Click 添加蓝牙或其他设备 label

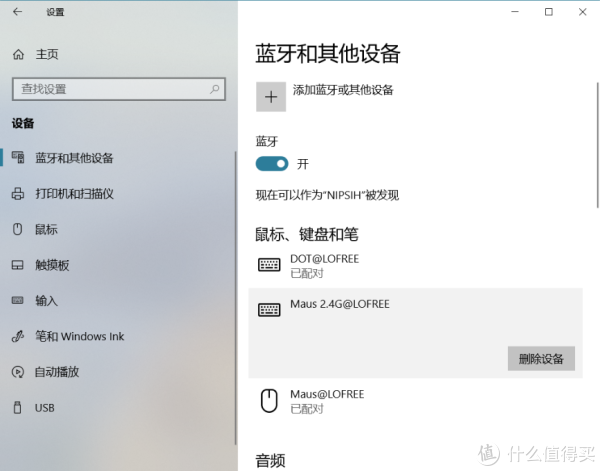(x=343, y=90)
